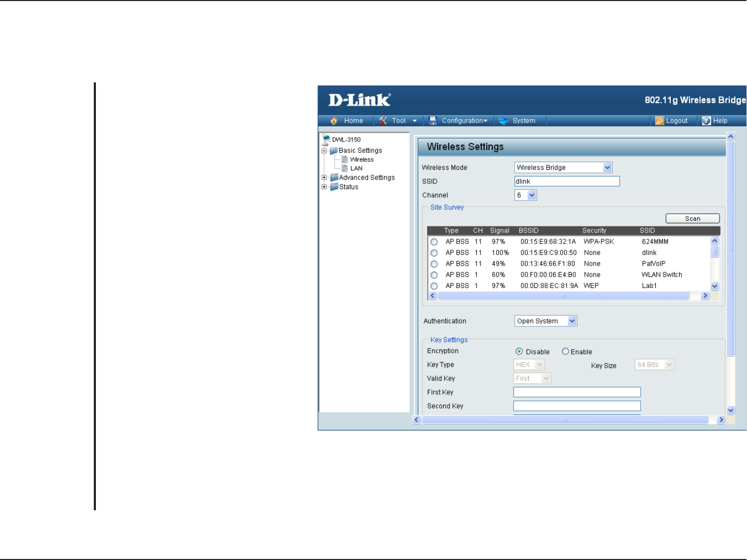Select the Lab1 network radio button

coord(434,286)
